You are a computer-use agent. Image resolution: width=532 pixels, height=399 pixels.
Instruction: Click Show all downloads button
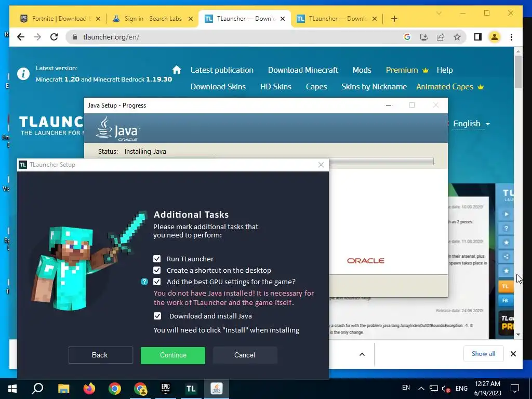[x=484, y=354]
